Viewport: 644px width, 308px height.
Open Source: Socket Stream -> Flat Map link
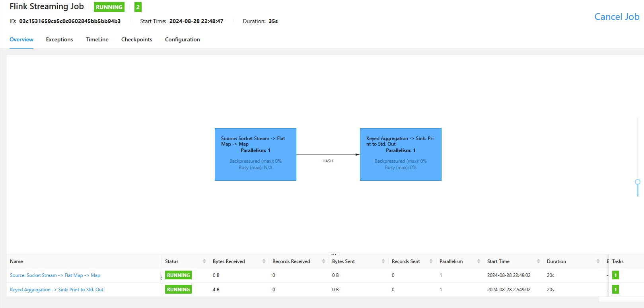pos(55,275)
